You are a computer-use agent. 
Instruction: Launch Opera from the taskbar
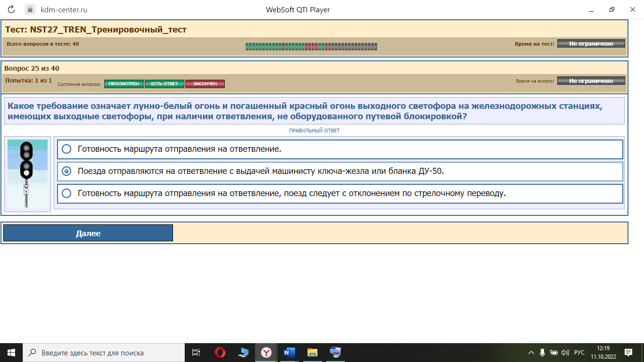click(220, 353)
